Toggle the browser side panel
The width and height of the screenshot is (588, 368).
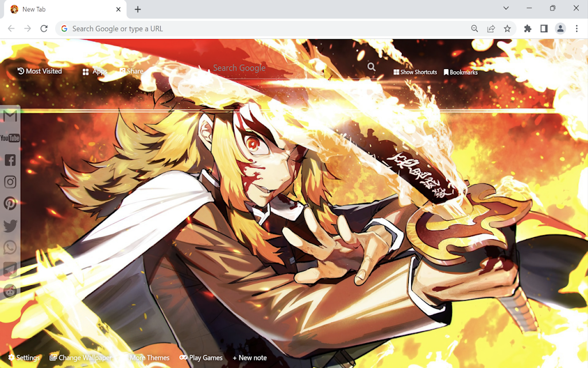point(544,29)
